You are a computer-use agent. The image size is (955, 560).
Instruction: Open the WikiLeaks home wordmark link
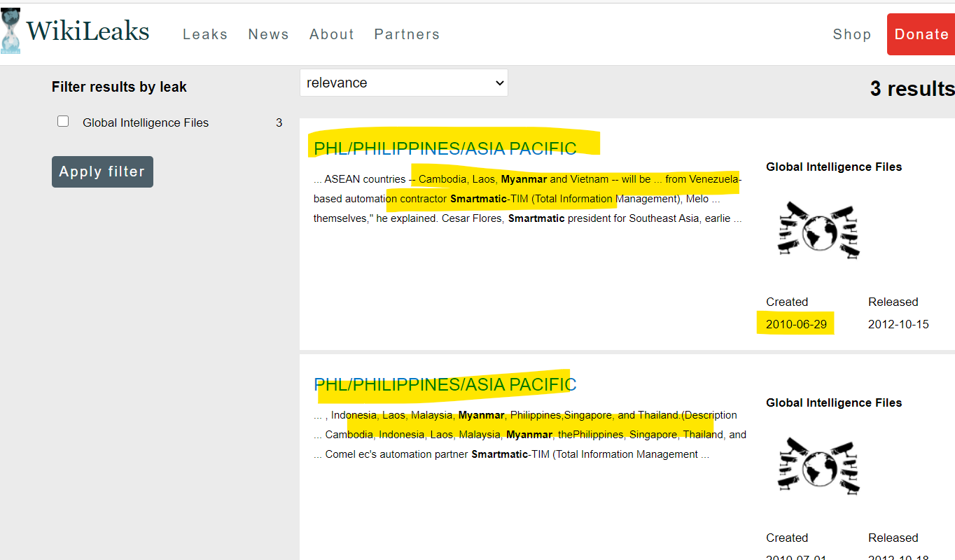coord(88,31)
